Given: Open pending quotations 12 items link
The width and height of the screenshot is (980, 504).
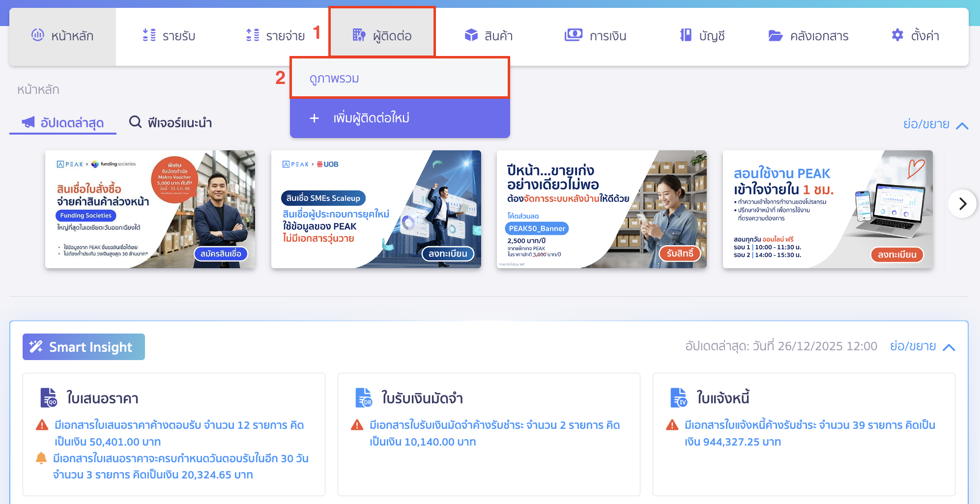Looking at the screenshot, I should point(179,433).
